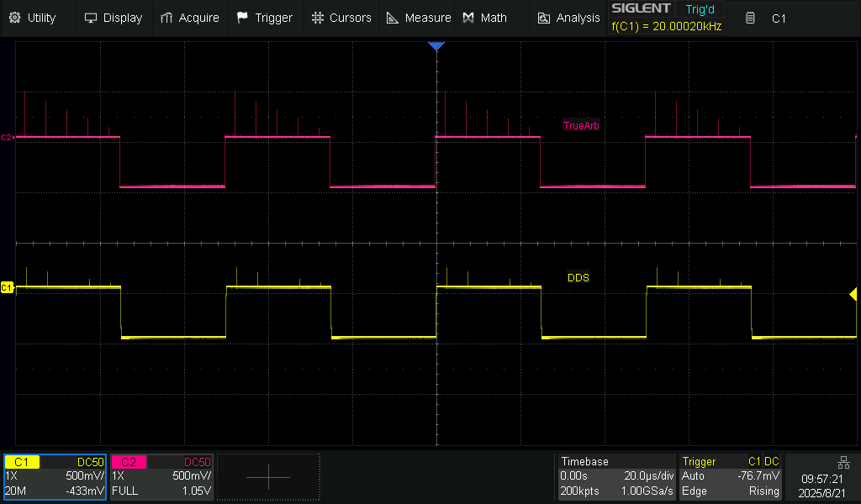This screenshot has height=504, width=861.
Task: Select the yellow trigger level arrow
Action: pos(853,294)
